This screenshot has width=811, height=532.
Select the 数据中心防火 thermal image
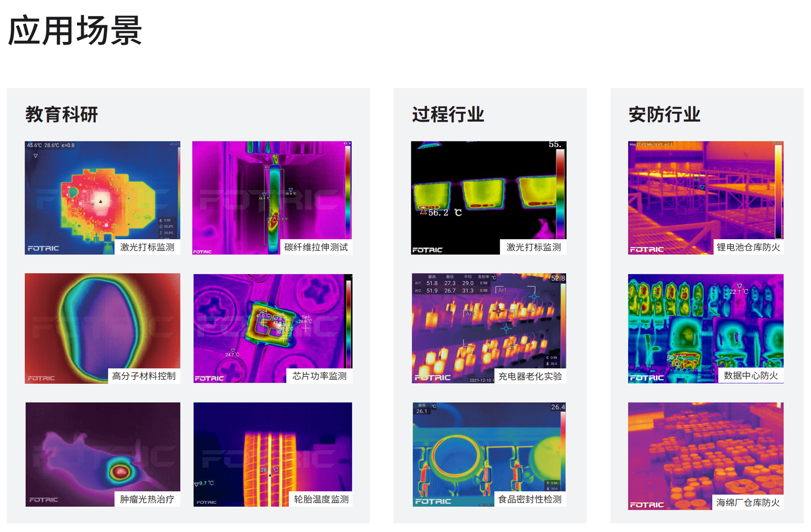[x=705, y=328]
